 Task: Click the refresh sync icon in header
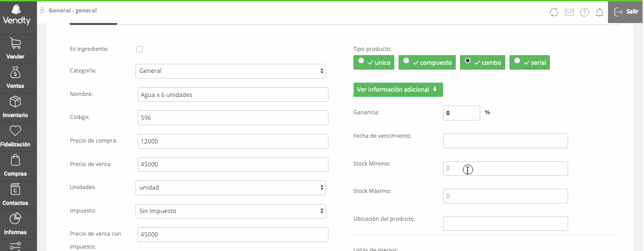(x=554, y=12)
